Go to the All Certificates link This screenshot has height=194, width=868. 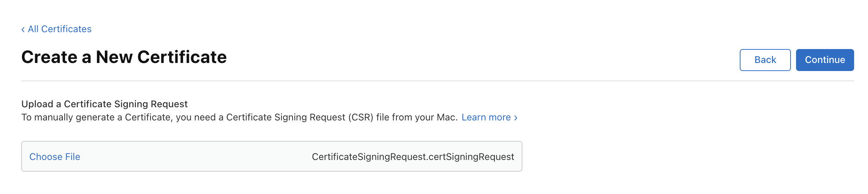[x=60, y=29]
